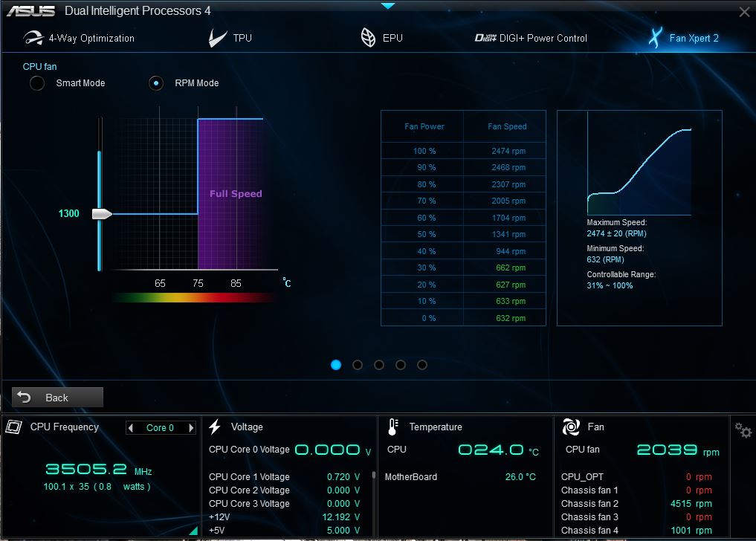Click the Temperature thermometer icon

(x=393, y=427)
